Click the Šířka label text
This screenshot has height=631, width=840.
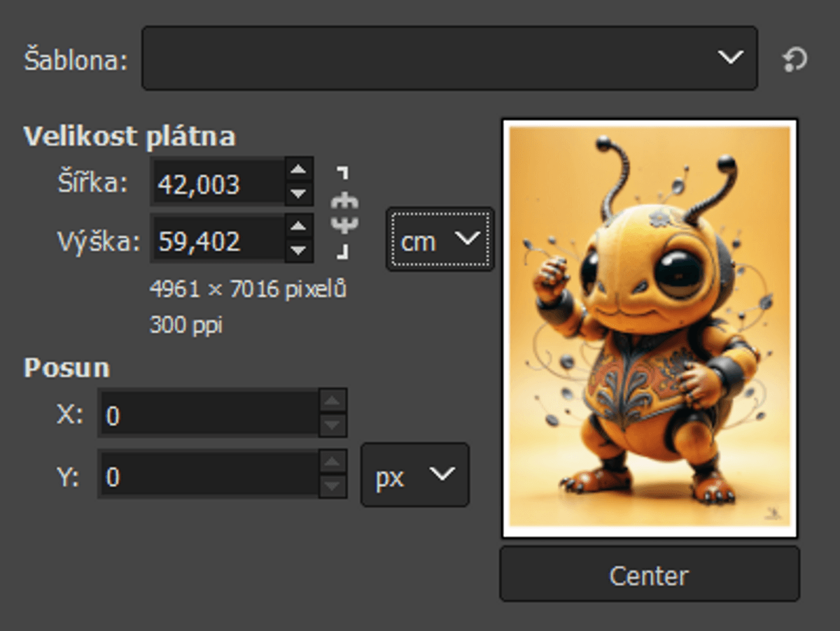point(92,183)
